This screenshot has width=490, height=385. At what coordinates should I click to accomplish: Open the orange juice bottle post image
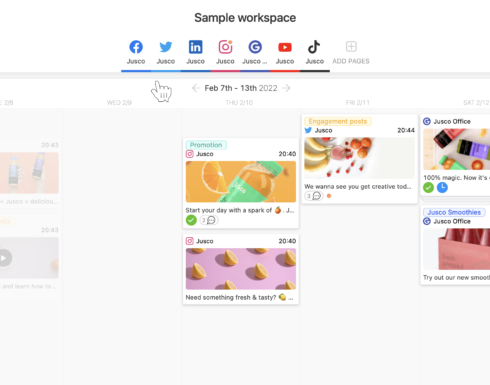241,182
